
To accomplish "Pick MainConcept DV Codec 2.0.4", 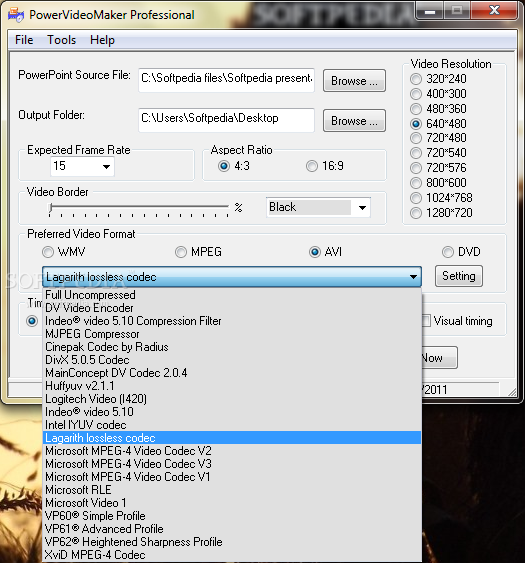I will [232, 373].
